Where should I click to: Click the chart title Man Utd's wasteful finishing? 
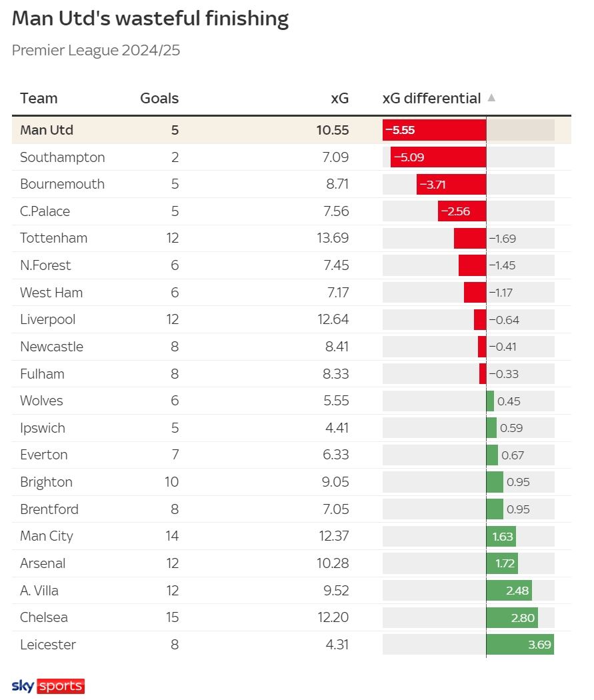(151, 19)
